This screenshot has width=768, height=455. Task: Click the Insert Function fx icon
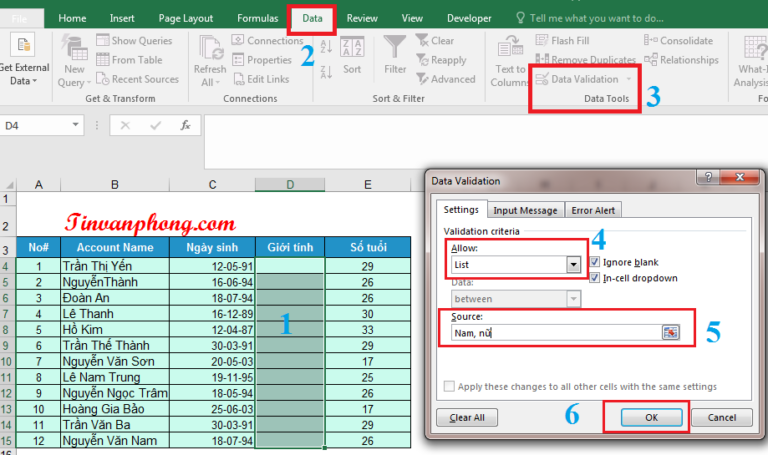[x=185, y=125]
